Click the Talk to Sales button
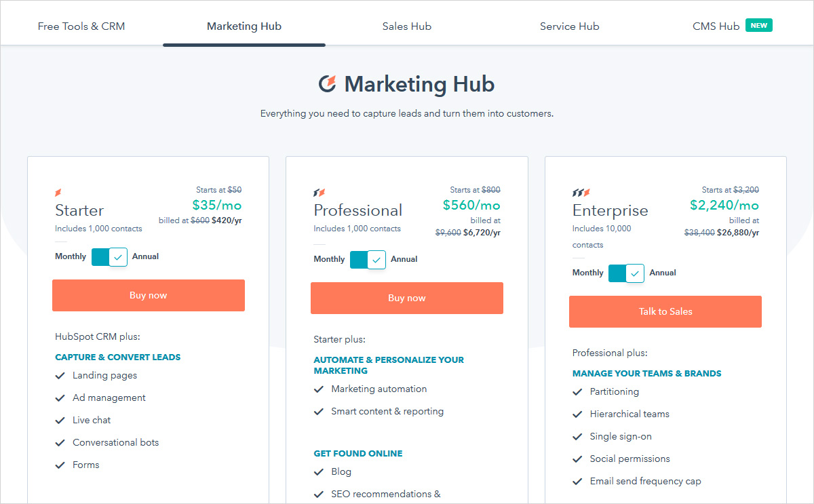Screen dimensions: 814x504 point(665,311)
